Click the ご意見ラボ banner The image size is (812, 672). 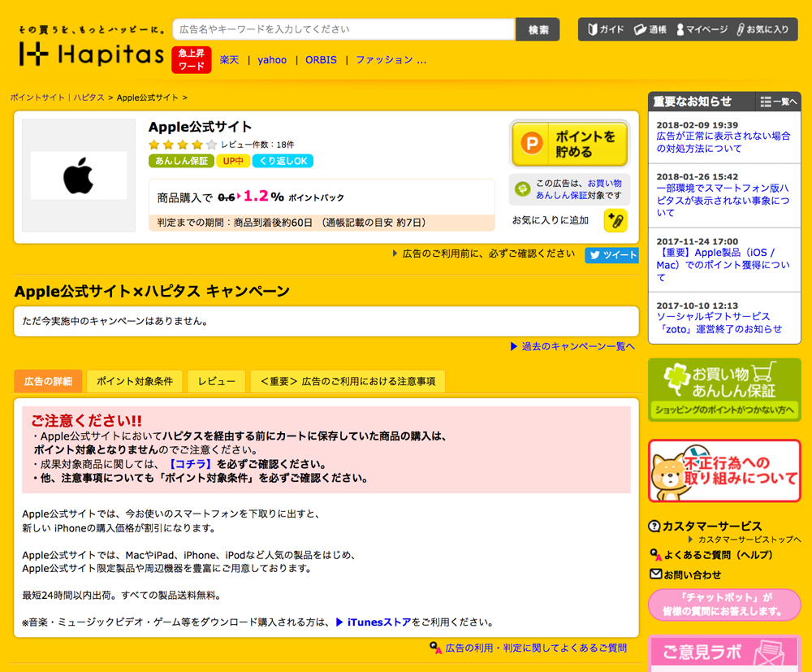click(724, 653)
